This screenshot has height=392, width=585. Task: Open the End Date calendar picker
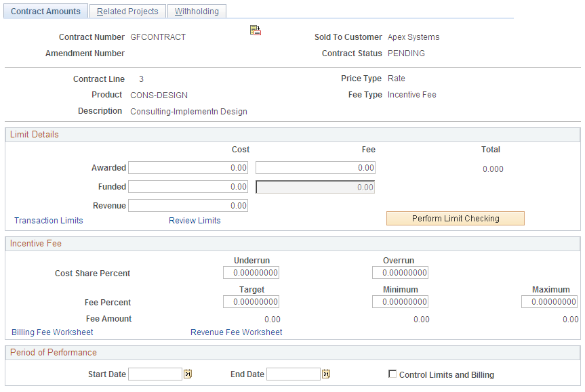(x=326, y=374)
